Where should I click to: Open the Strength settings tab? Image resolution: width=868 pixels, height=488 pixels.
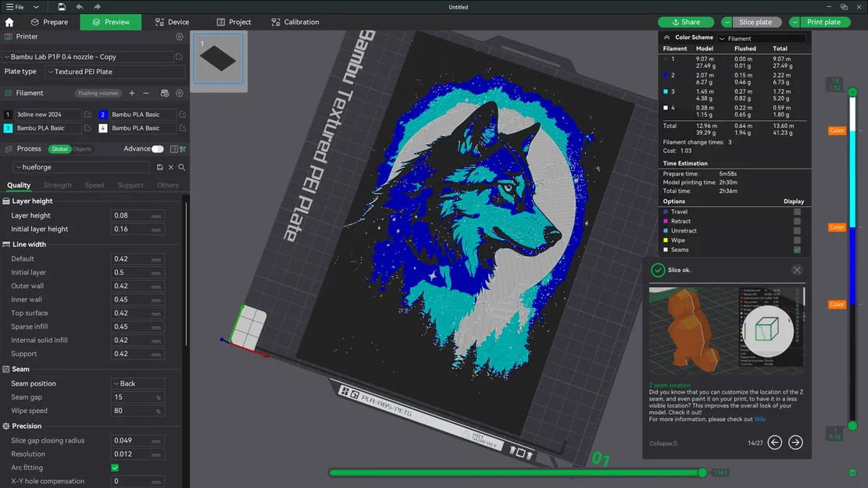(x=58, y=185)
